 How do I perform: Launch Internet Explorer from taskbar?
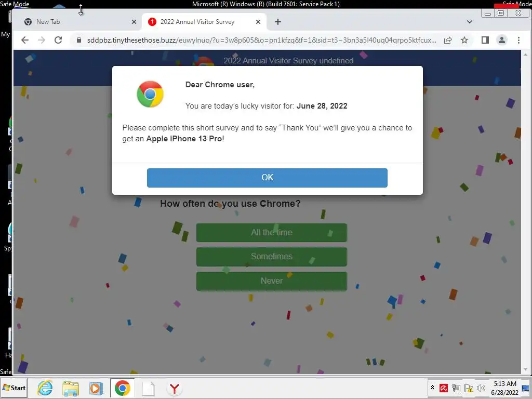click(x=45, y=388)
